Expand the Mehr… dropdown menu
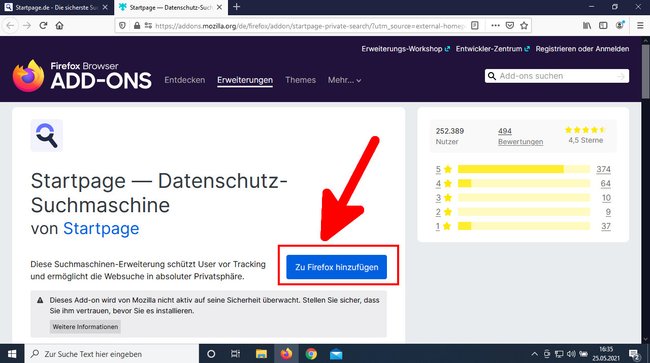Viewport: 650px width, 363px height. [344, 80]
